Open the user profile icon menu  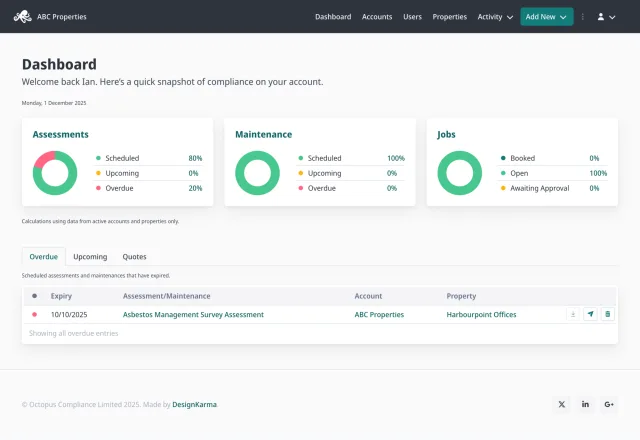click(x=601, y=17)
